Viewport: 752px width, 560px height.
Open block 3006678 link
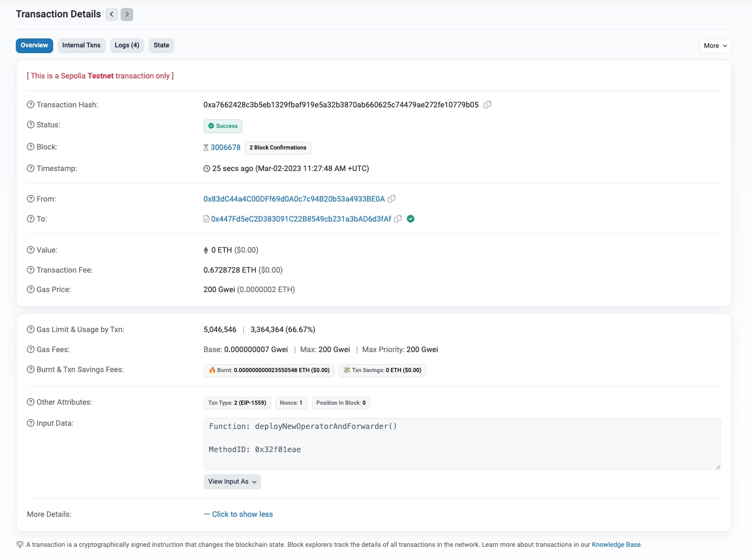[225, 147]
